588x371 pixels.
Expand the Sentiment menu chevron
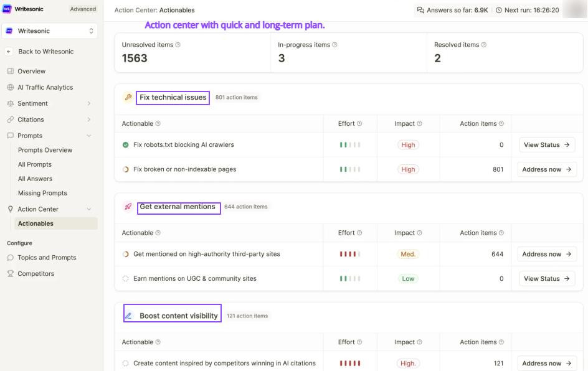click(x=89, y=104)
